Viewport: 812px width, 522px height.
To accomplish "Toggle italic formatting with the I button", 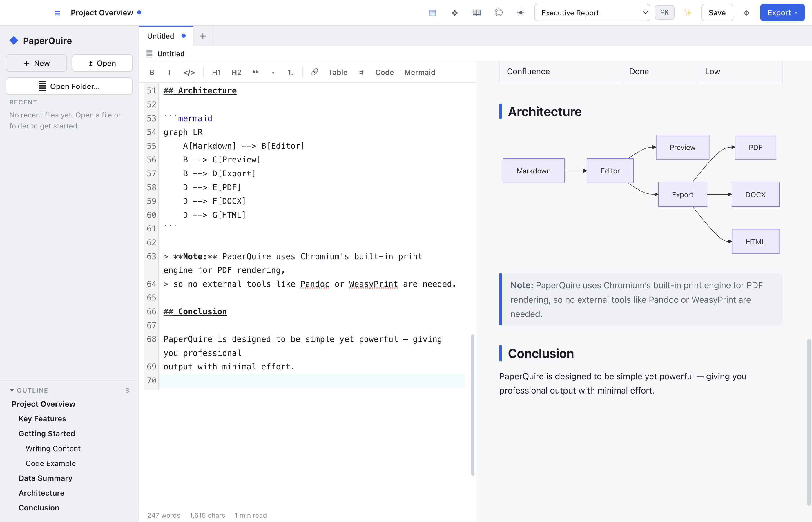I will coord(169,72).
